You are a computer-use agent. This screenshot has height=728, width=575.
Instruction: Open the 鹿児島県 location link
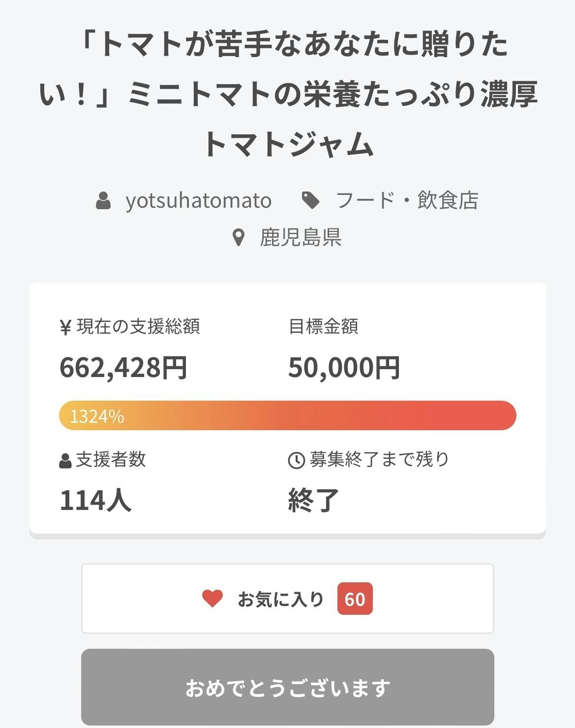click(x=301, y=238)
